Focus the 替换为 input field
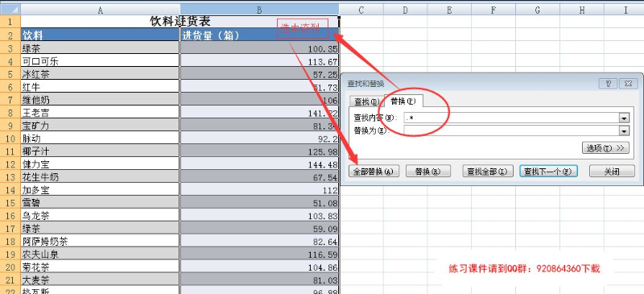This screenshot has width=644, height=294. click(x=511, y=130)
